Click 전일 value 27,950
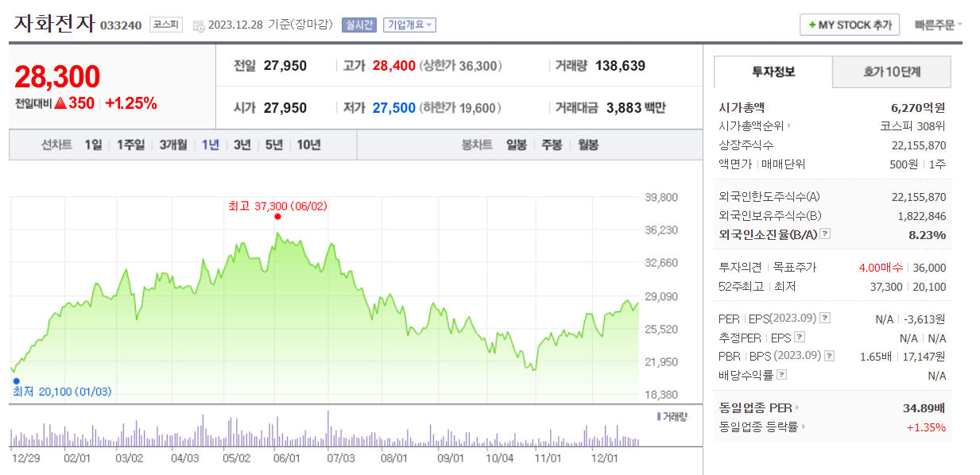This screenshot has width=980, height=475. tap(285, 66)
